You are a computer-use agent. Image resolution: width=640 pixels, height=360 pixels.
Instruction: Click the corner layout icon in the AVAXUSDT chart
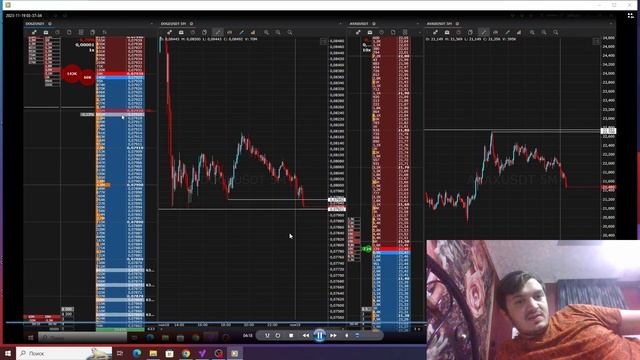pos(596,41)
